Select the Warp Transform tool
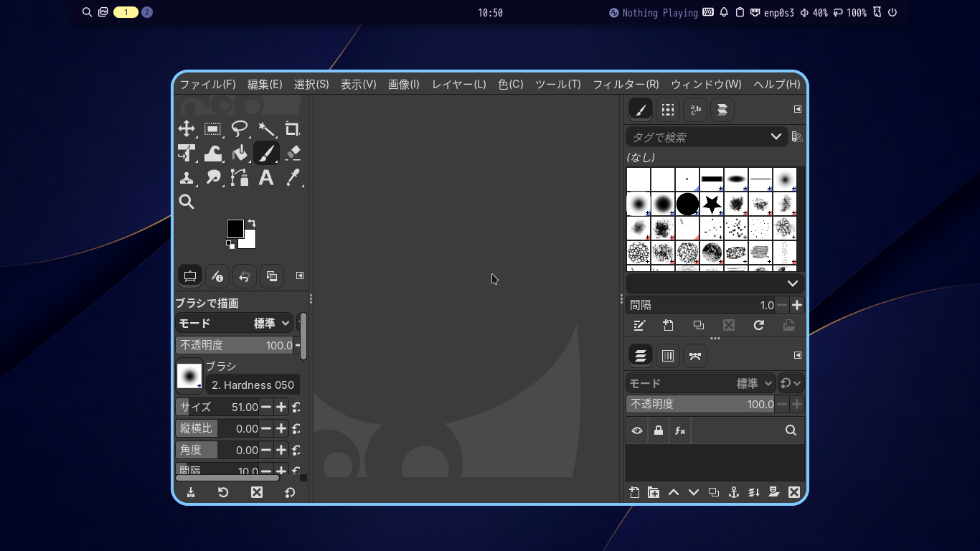 [x=213, y=153]
